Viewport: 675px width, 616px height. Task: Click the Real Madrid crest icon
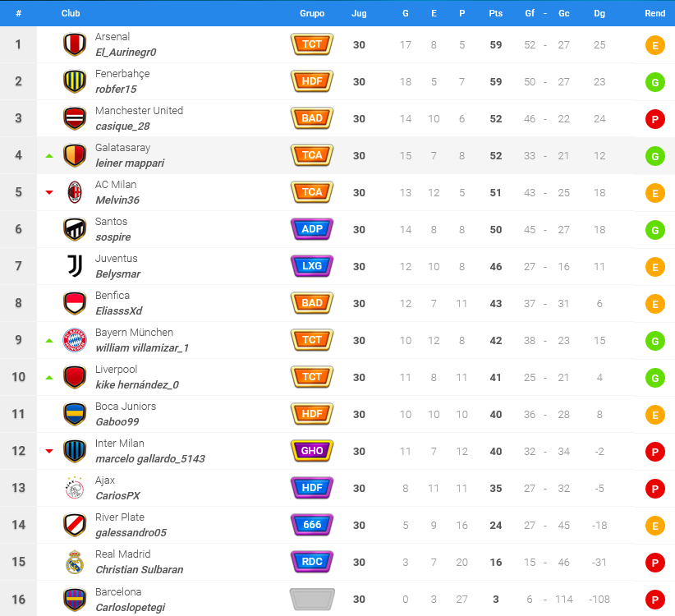pos(75,562)
